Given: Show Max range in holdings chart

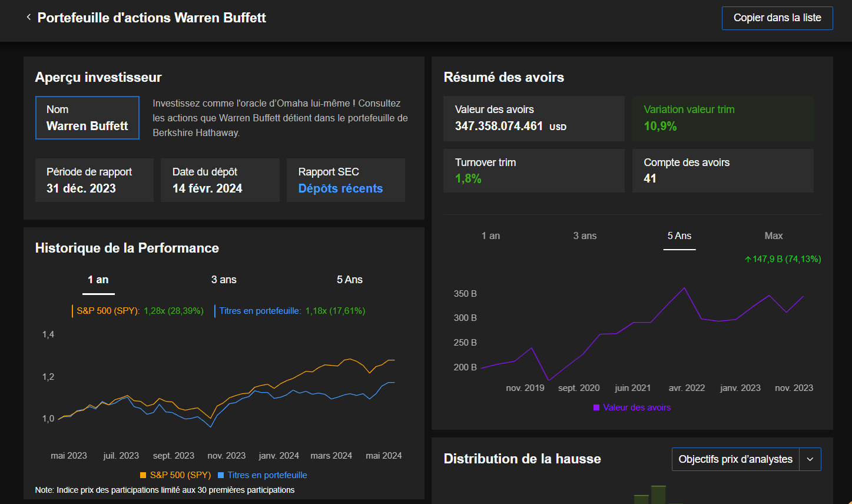Looking at the screenshot, I should point(774,236).
